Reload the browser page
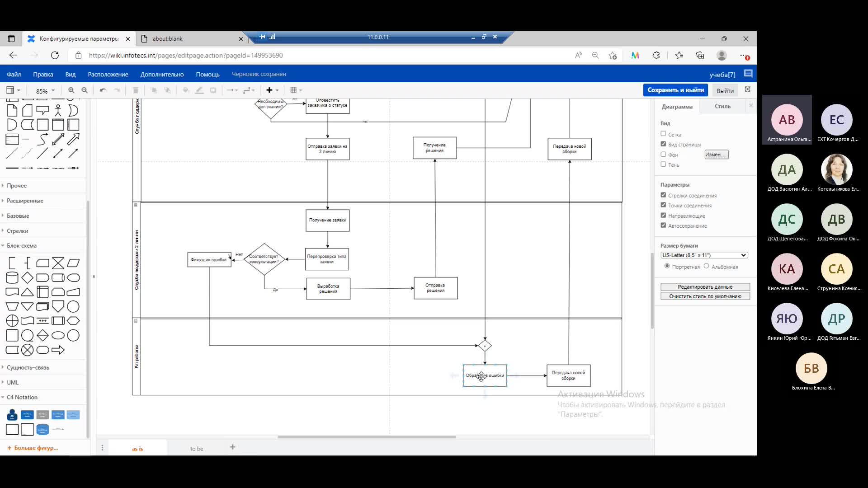This screenshot has width=868, height=488. (55, 55)
